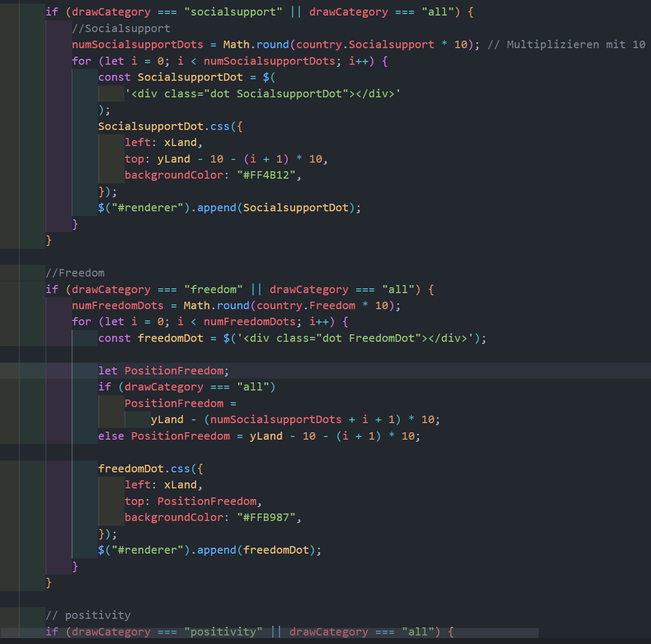Image resolution: width=651 pixels, height=644 pixels.
Task: Click "country.Freedom" expression
Action: click(x=306, y=305)
